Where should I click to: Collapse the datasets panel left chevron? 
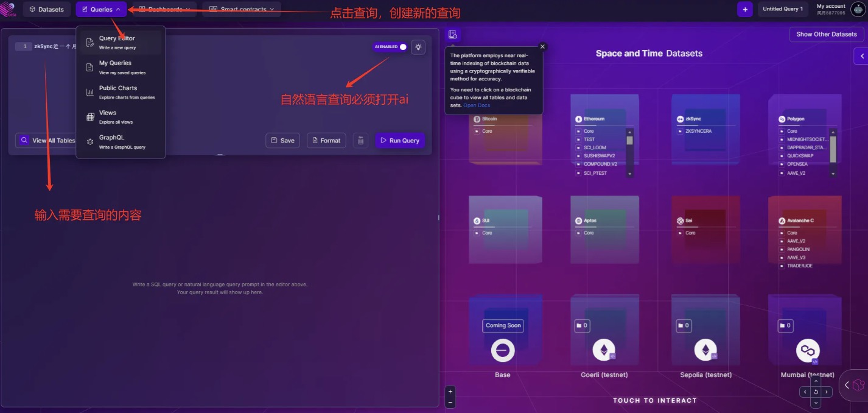861,56
